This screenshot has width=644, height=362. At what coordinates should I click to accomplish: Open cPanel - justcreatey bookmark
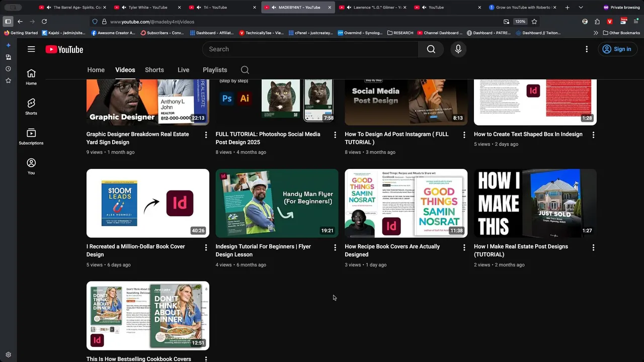pos(311,33)
